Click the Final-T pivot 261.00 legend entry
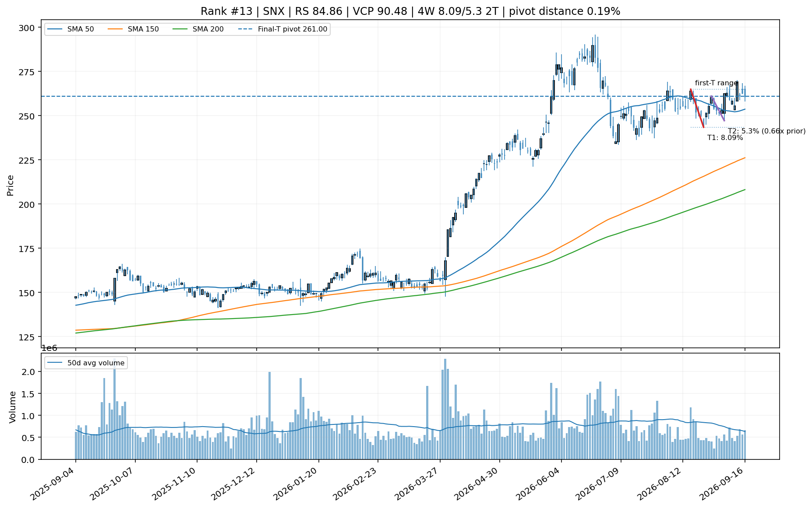Image resolution: width=812 pixels, height=508 pixels. [282, 29]
